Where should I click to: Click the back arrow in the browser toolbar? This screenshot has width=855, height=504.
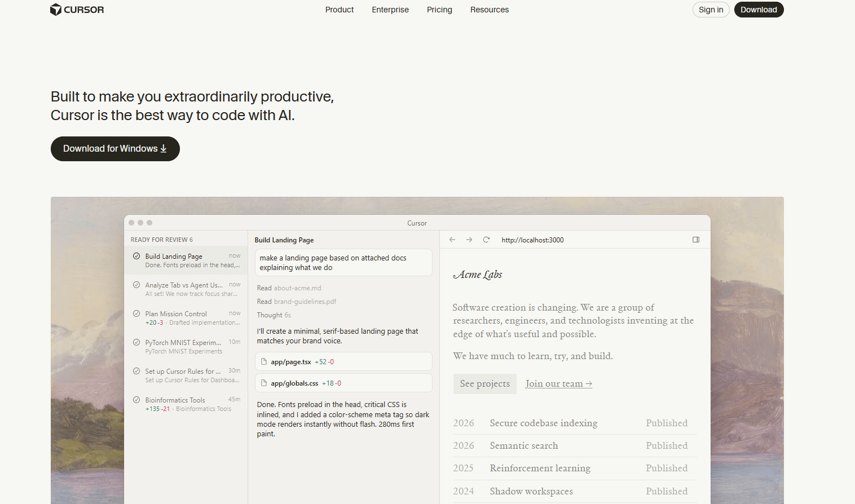coord(452,240)
